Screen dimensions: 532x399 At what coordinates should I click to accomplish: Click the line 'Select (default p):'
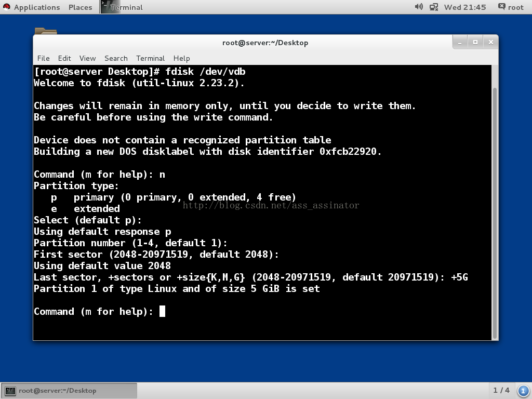(x=88, y=220)
